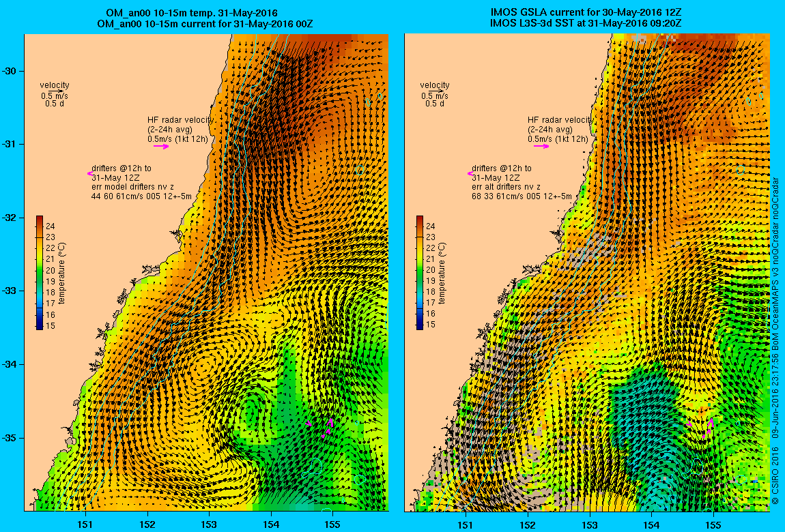
Task: Click latitude label '-33' on the left axis
Action: 10,291
